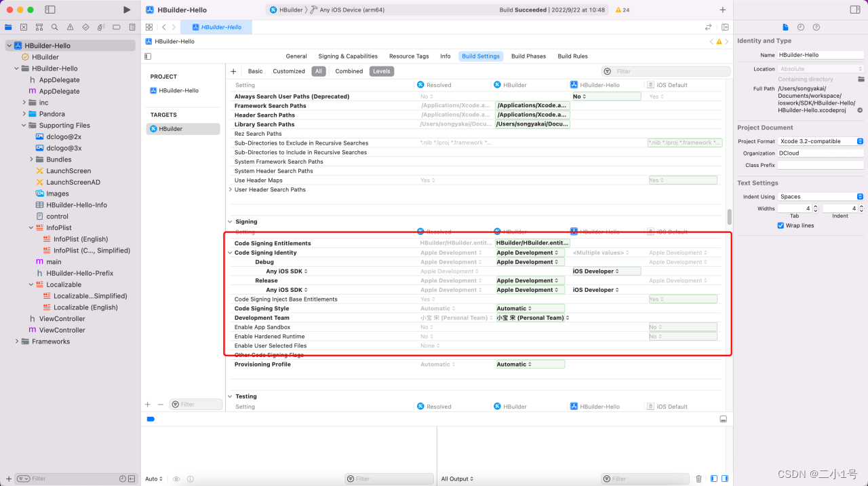
Task: Clear console with trash icon
Action: coord(699,479)
